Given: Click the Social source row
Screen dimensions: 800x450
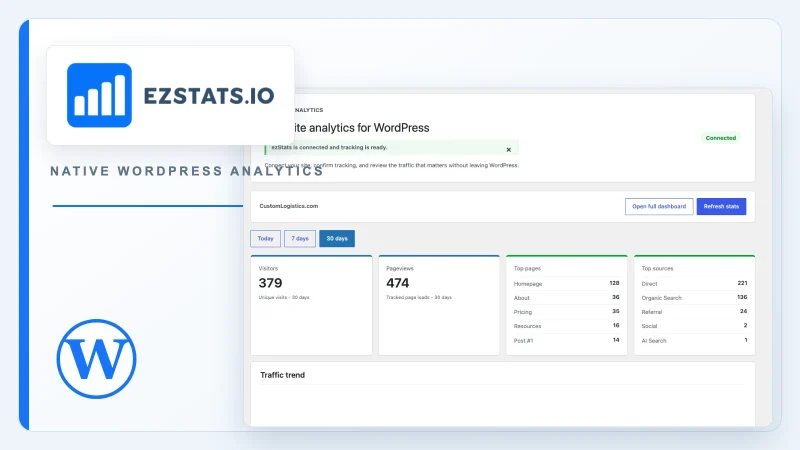Looking at the screenshot, I should pyautogui.click(x=694, y=326).
